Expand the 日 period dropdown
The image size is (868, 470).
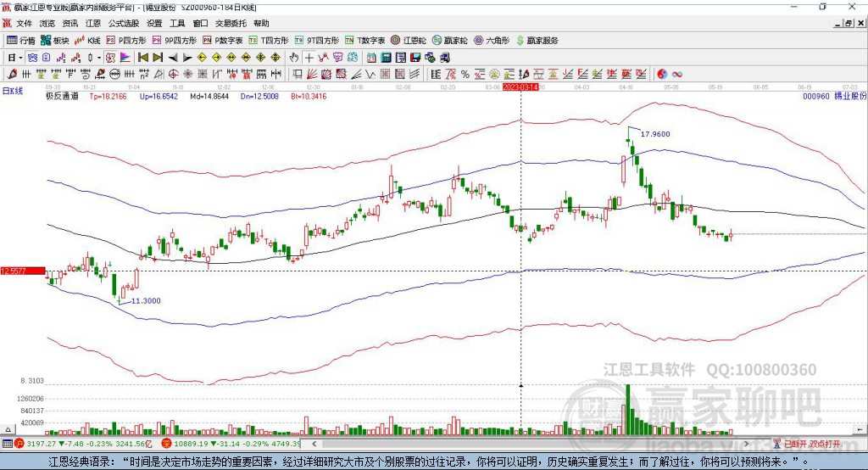coord(20,58)
